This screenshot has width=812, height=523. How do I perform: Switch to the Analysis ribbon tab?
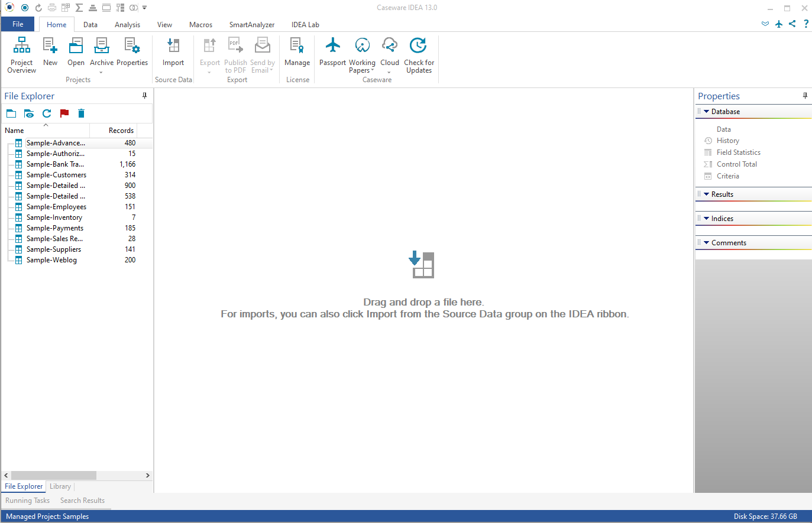click(x=127, y=25)
